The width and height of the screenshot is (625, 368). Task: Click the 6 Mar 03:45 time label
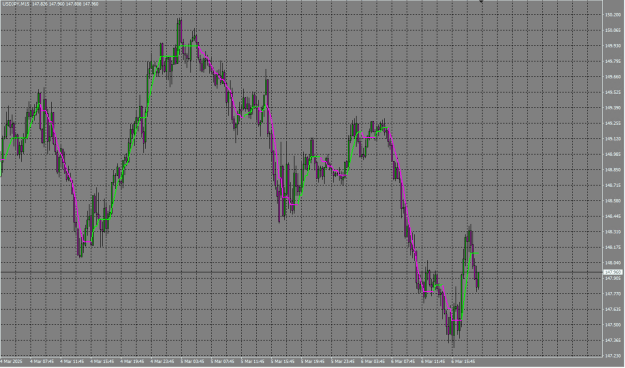(x=373, y=362)
